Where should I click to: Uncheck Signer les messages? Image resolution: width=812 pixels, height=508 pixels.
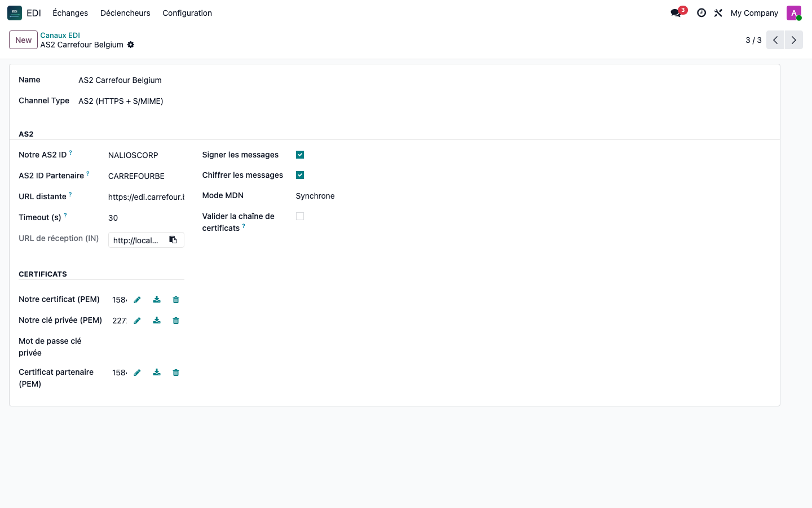coord(300,155)
